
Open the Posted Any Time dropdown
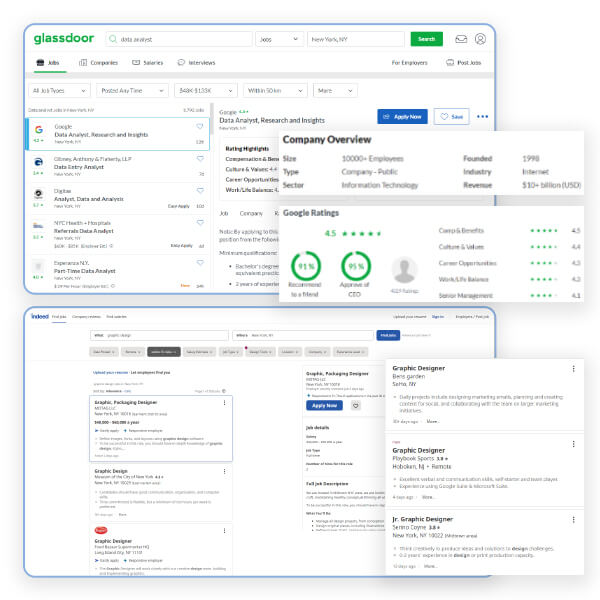pyautogui.click(x=132, y=91)
